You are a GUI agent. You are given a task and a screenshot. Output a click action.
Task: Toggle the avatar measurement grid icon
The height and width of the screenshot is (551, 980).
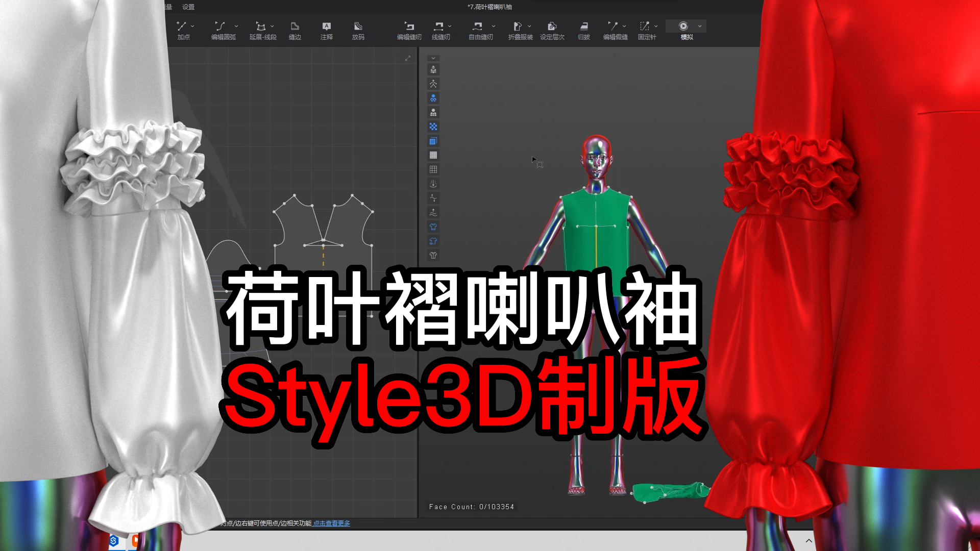433,113
